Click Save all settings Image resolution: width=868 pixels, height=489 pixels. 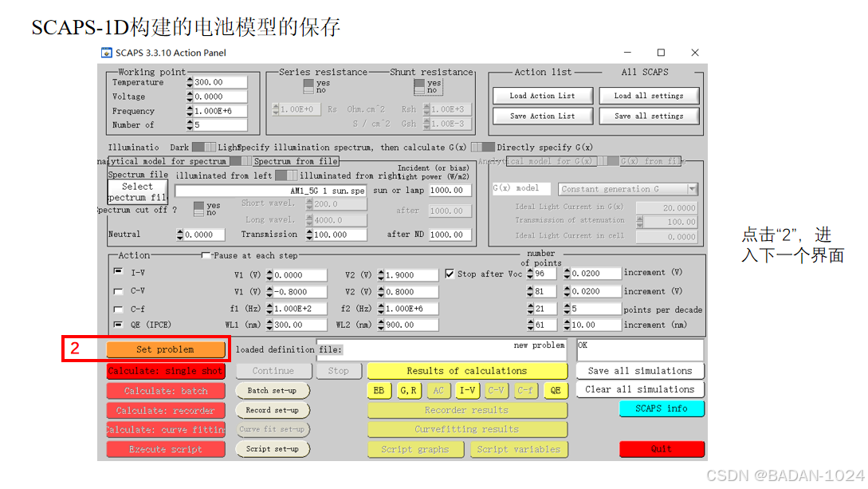click(649, 116)
